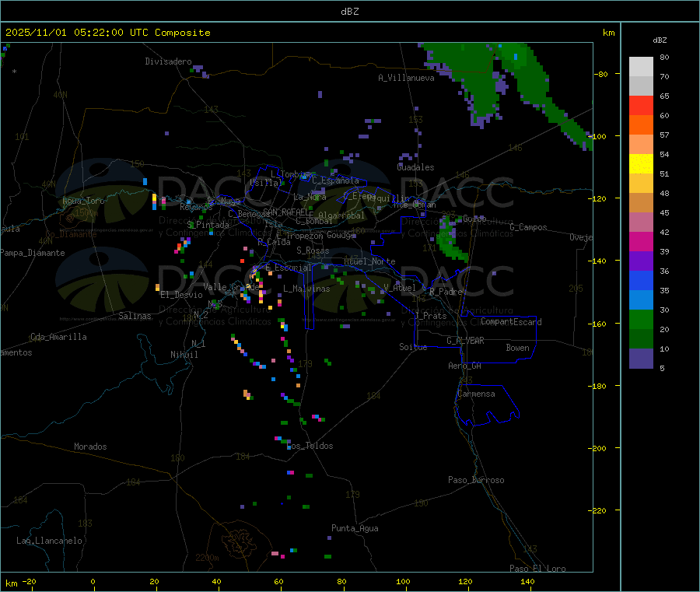This screenshot has height=592, width=700.
Task: Click the 'Salinas' map label
Action: click(135, 316)
